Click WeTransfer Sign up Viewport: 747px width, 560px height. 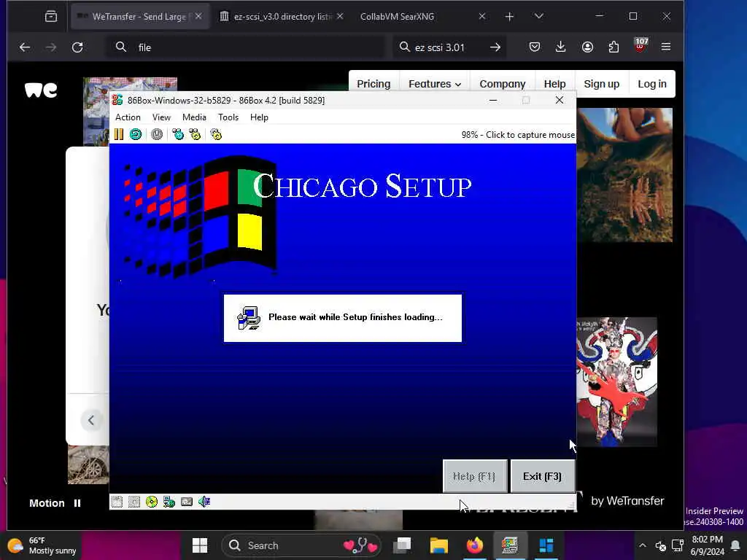click(602, 84)
